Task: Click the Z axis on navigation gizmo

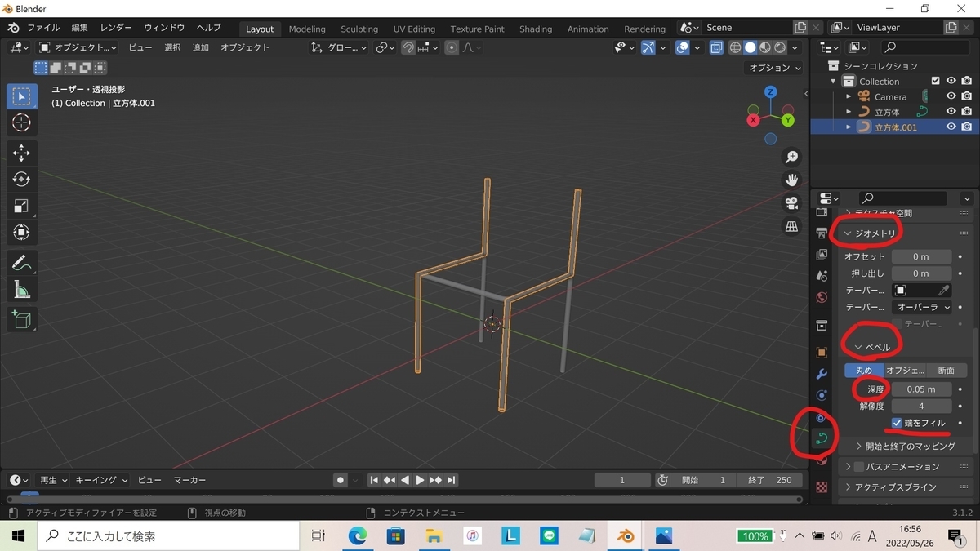Action: tap(770, 92)
